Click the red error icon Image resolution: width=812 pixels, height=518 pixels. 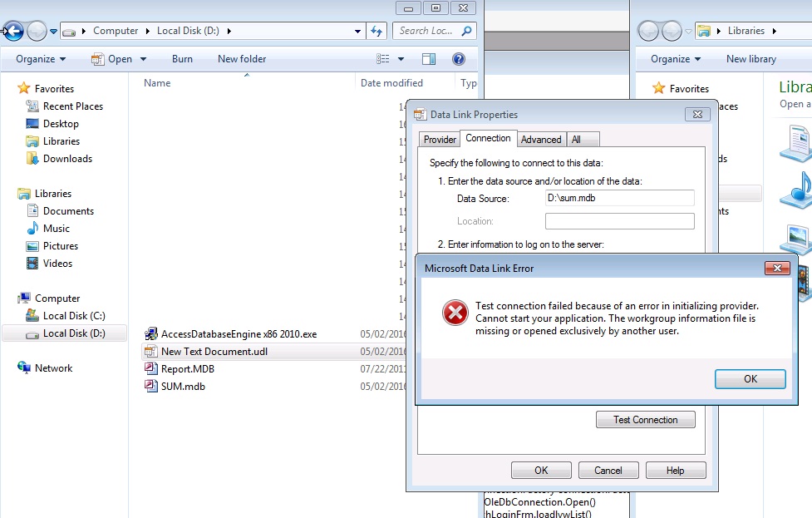[455, 313]
